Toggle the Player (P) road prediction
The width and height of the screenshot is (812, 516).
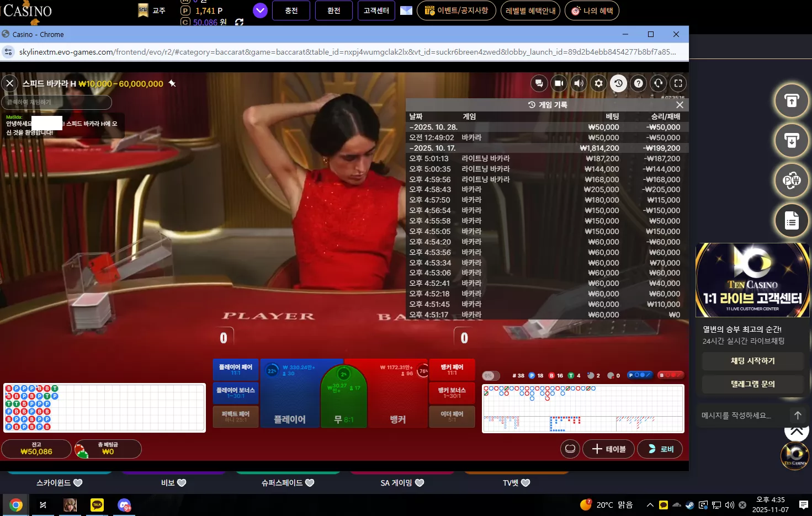639,375
